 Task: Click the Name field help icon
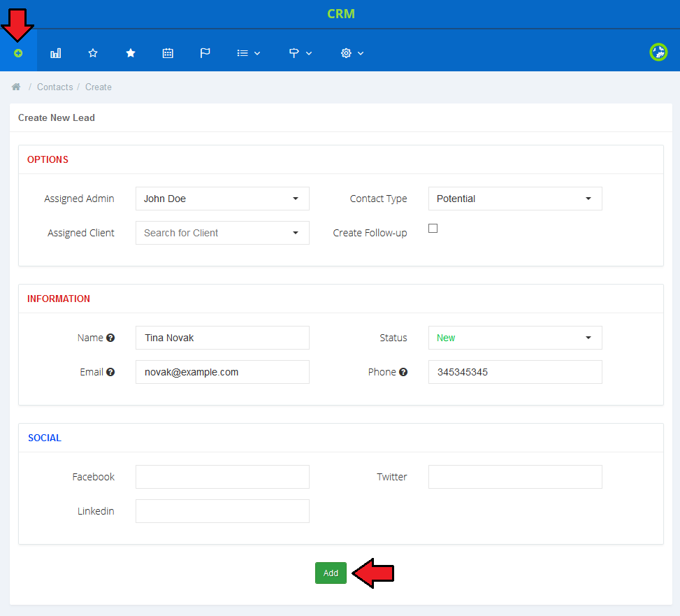(110, 338)
